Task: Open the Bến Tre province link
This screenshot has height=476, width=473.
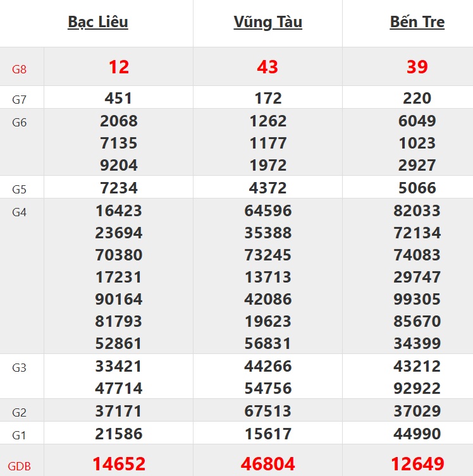Action: tap(417, 23)
